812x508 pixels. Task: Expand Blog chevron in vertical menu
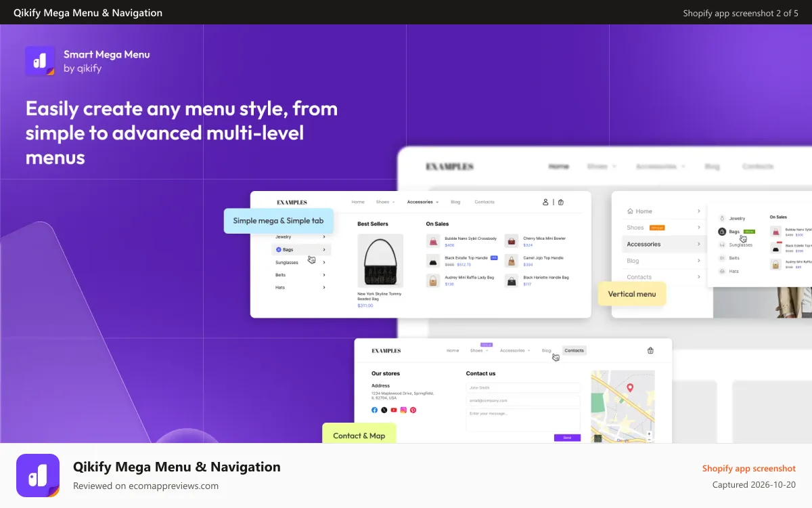coord(698,261)
